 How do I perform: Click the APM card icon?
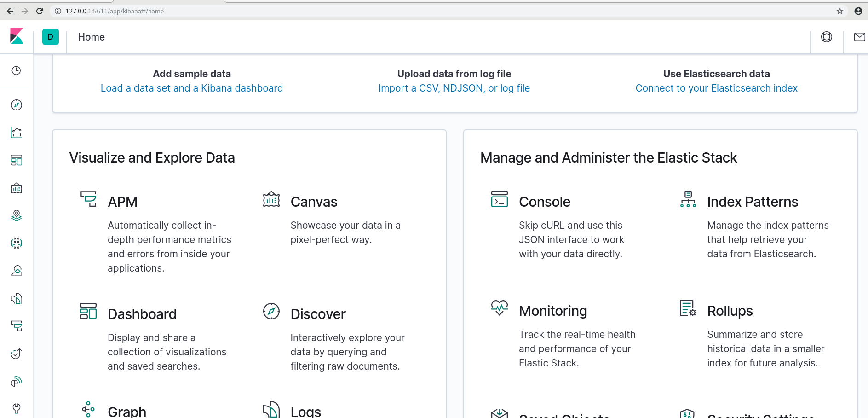coord(88,199)
